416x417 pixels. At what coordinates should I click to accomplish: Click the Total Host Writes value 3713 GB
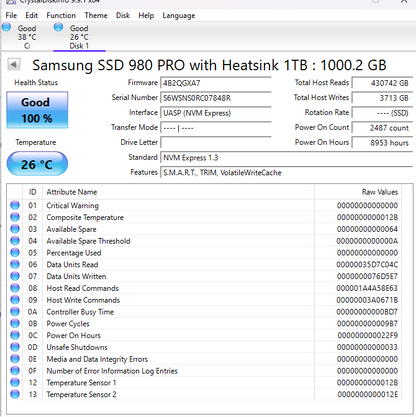(x=382, y=98)
